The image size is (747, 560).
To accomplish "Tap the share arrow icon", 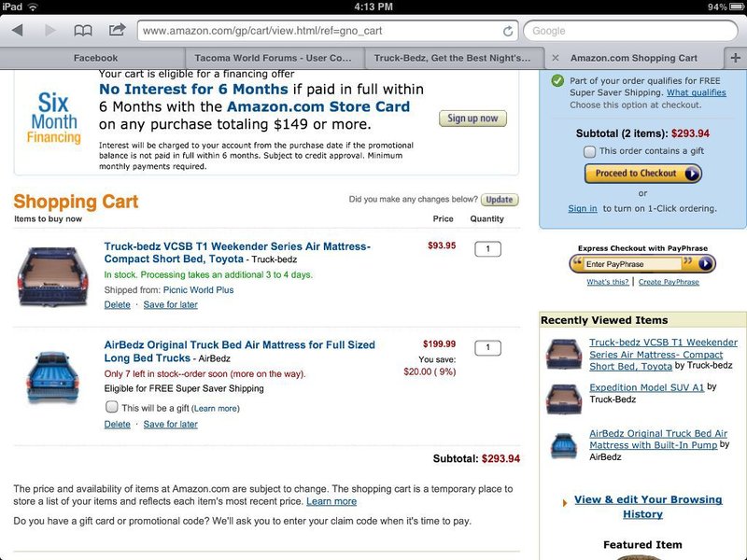I will pyautogui.click(x=118, y=30).
